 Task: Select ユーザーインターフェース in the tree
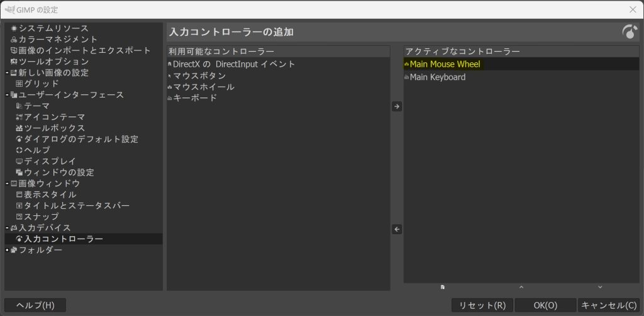[x=71, y=95]
